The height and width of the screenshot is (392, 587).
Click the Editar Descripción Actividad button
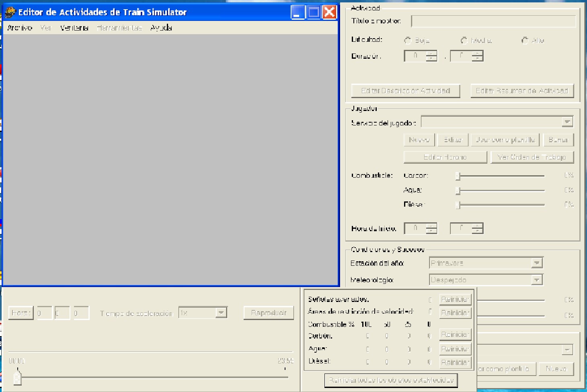point(405,91)
